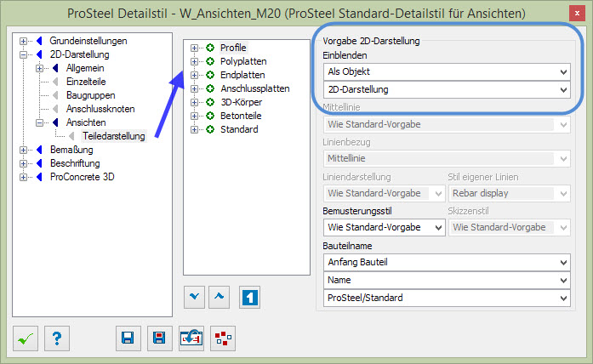This screenshot has height=364, width=593.
Task: Click the green icon beside Anschlussplatten
Action: pos(210,88)
